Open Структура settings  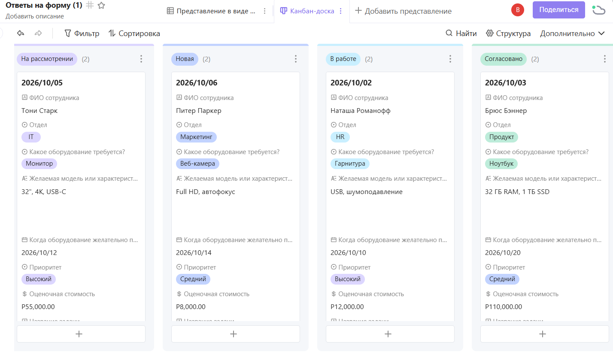tap(508, 33)
